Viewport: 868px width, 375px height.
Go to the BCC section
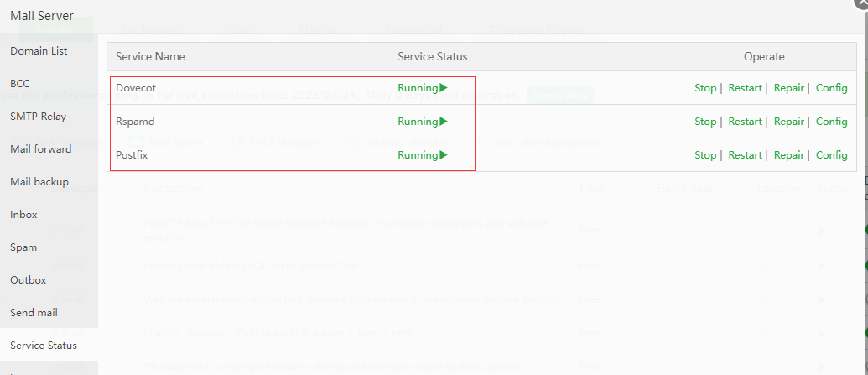tap(20, 84)
